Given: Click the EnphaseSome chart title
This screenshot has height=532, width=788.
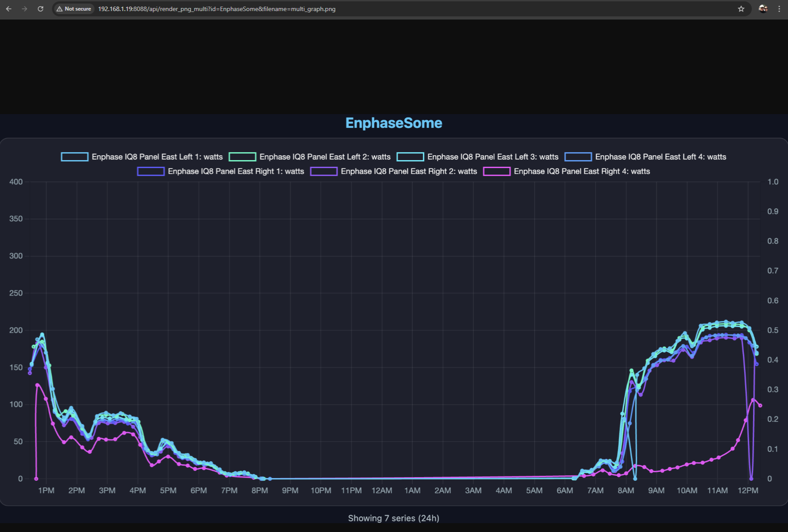Looking at the screenshot, I should tap(394, 123).
